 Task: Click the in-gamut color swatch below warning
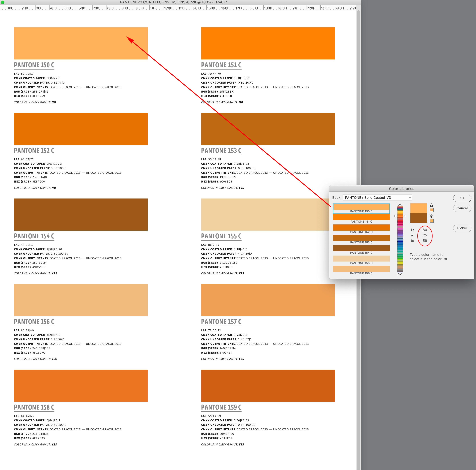431,210
